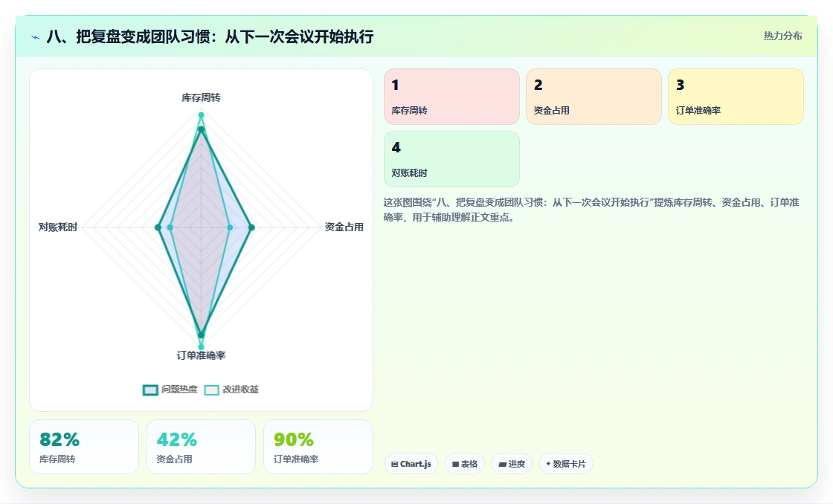Click the icon inside the 进度 tag
The image size is (833, 504).
tap(502, 464)
